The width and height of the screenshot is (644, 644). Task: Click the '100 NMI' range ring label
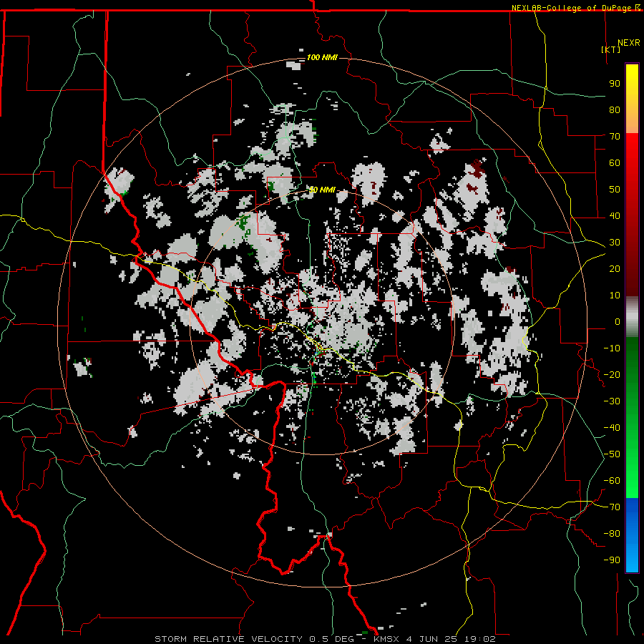tap(322, 57)
